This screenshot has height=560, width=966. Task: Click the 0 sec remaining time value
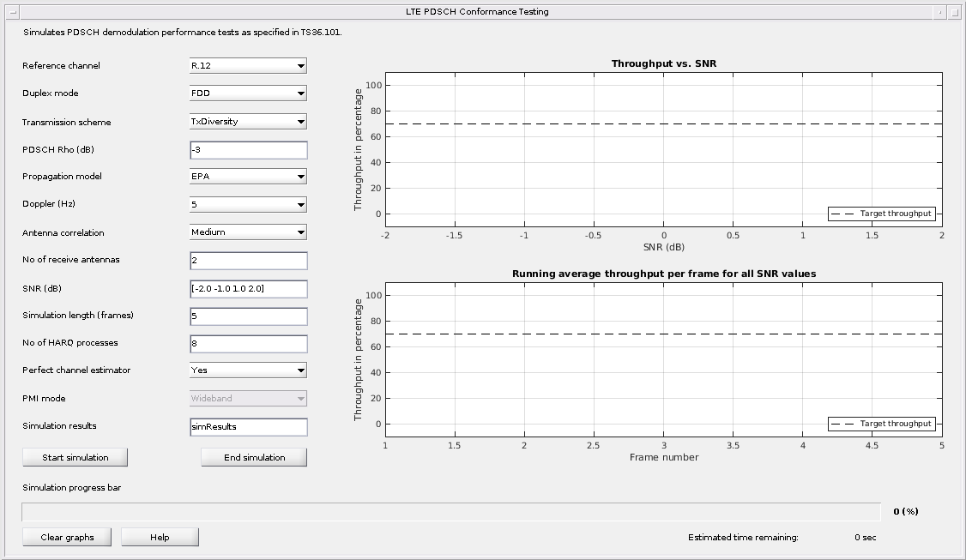pos(865,537)
